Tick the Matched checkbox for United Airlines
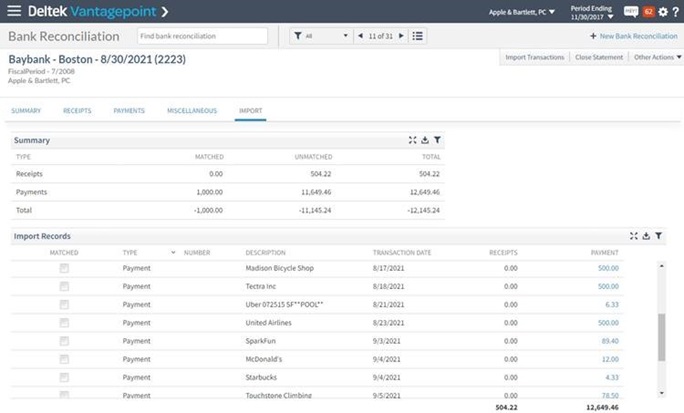This screenshot has width=684, height=413. click(64, 322)
